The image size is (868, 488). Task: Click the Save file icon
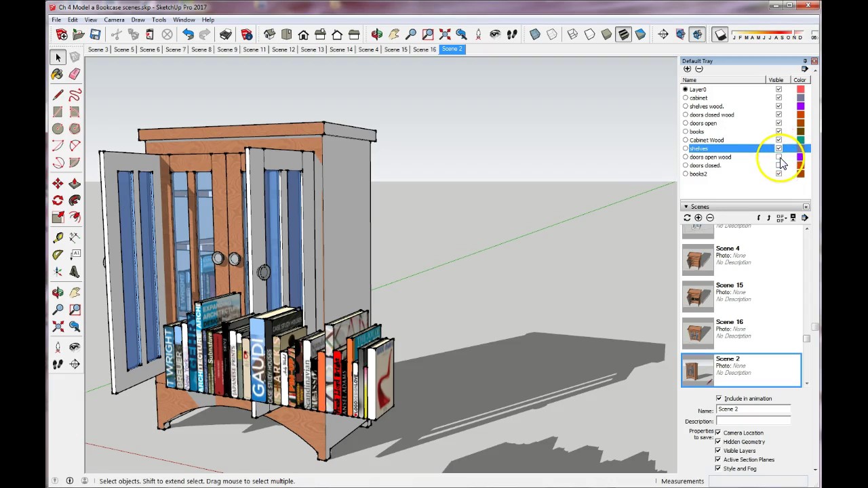click(x=96, y=35)
